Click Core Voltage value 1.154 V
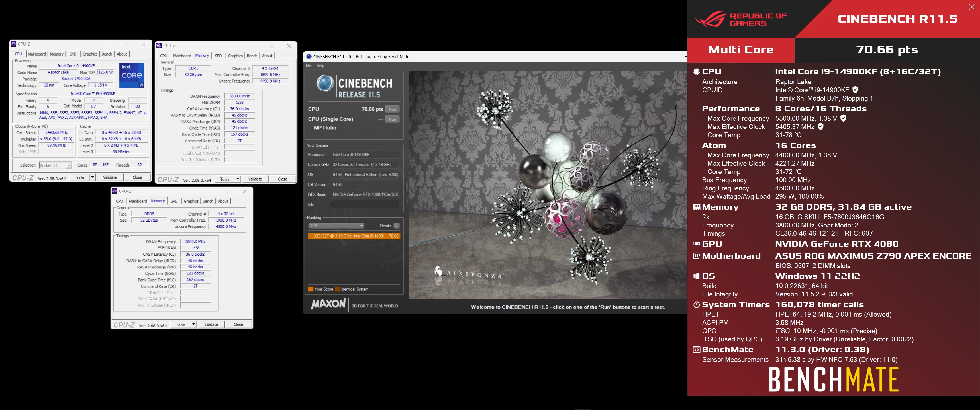The height and width of the screenshot is (410, 980). tap(101, 85)
